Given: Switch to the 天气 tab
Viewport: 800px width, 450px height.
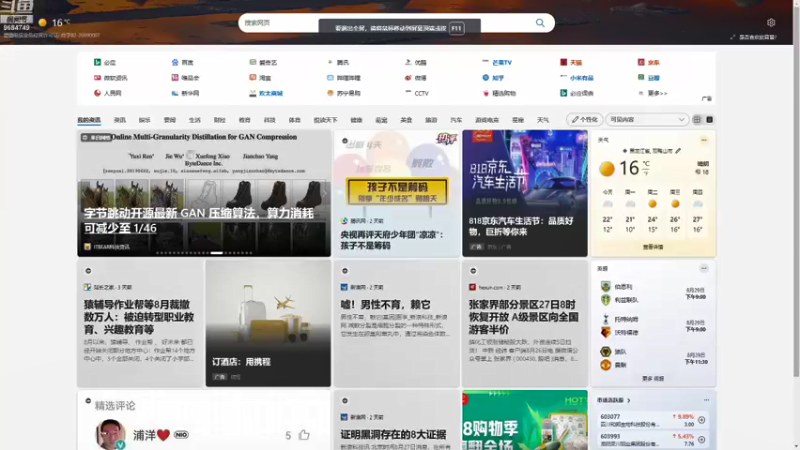Looking at the screenshot, I should click(543, 120).
